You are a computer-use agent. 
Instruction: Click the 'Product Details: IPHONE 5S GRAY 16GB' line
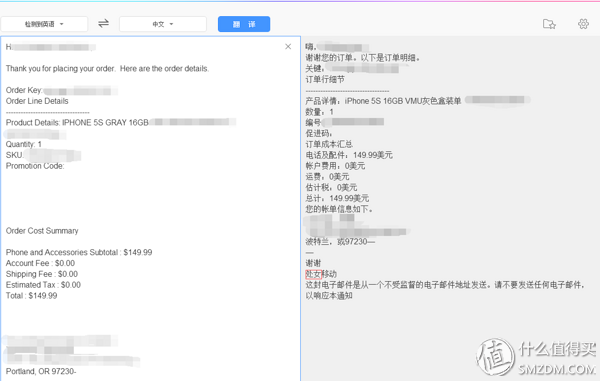click(77, 122)
